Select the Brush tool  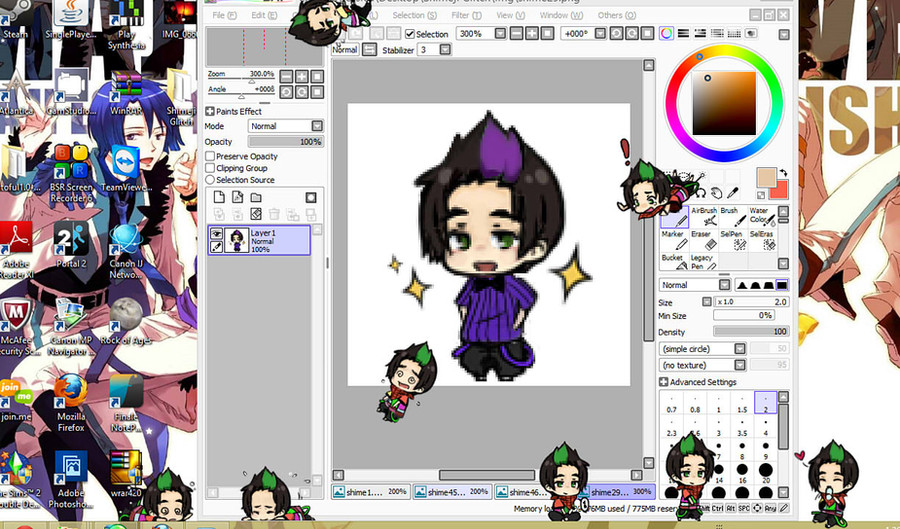click(733, 217)
